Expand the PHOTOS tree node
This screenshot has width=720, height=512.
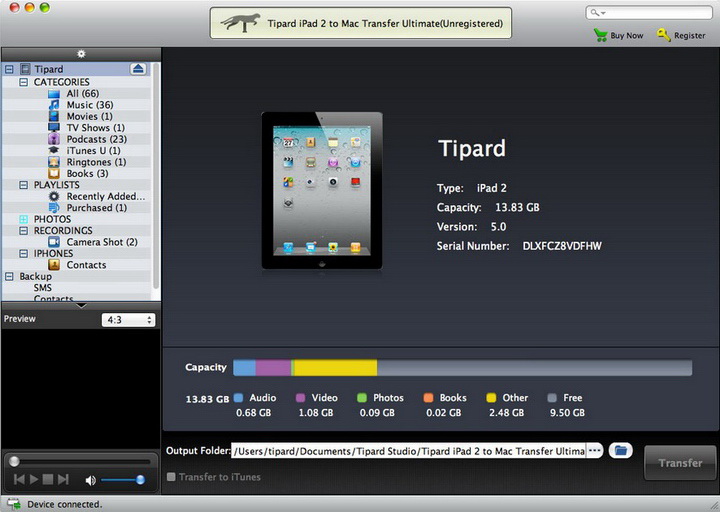pyautogui.click(x=23, y=219)
